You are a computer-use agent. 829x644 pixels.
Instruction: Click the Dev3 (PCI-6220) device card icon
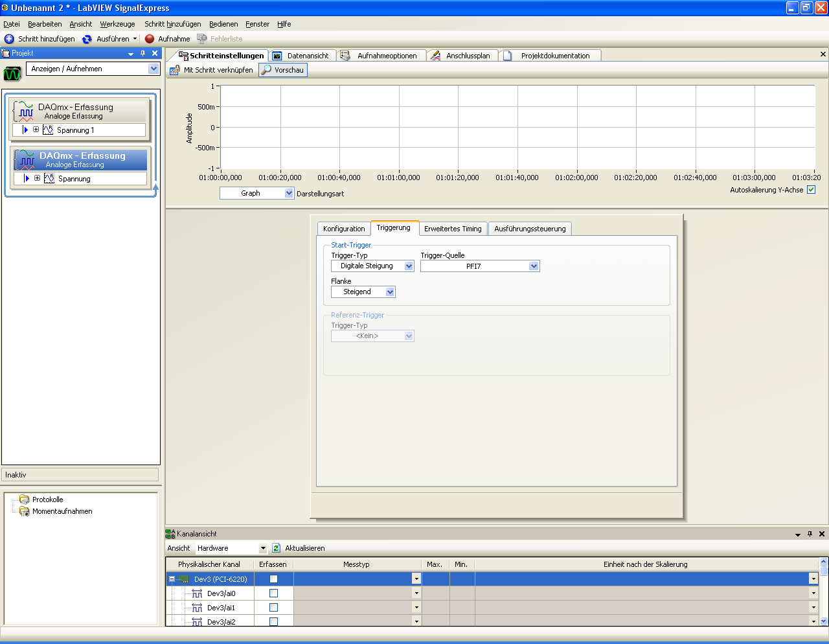184,579
